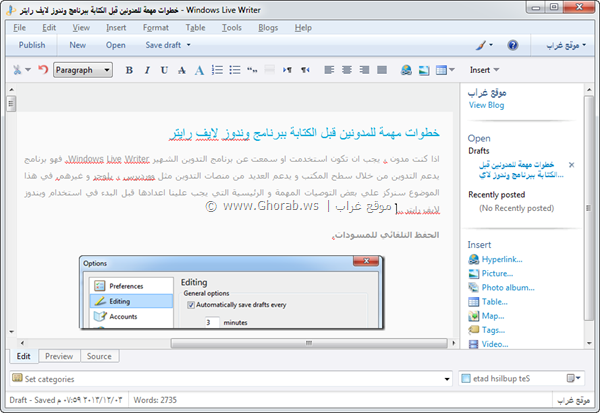The height and width of the screenshot is (413, 600).
Task: Apply block quote formatting
Action: (x=252, y=70)
